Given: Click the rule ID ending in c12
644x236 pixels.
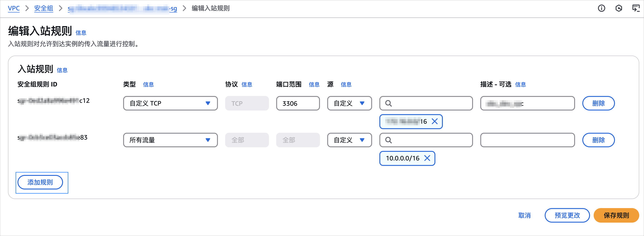Looking at the screenshot, I should point(54,101).
